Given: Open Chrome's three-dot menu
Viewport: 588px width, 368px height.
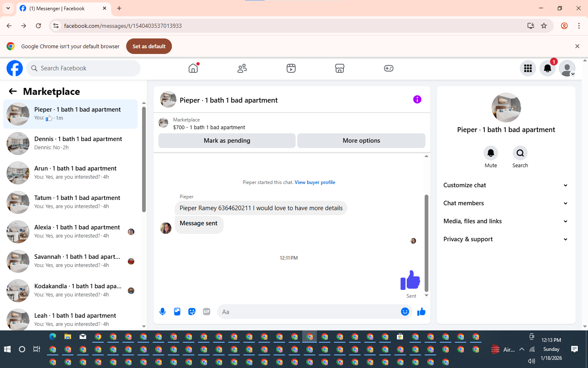Looking at the screenshot, I should coord(579,26).
